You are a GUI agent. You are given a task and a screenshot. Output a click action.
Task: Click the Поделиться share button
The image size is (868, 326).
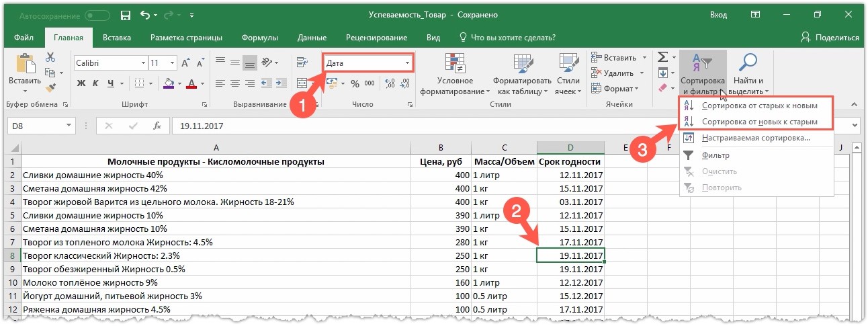click(830, 38)
